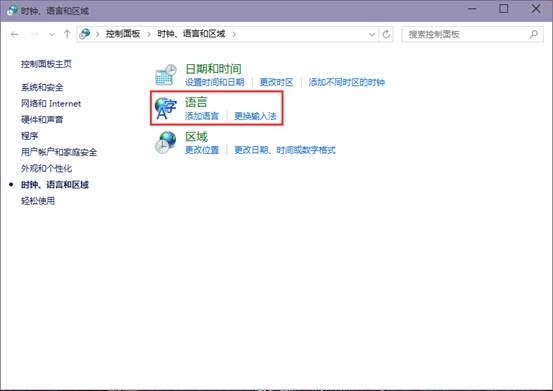The height and width of the screenshot is (391, 553).
Task: Expand chevron after 控制面板 in breadcrumb
Action: click(x=149, y=34)
